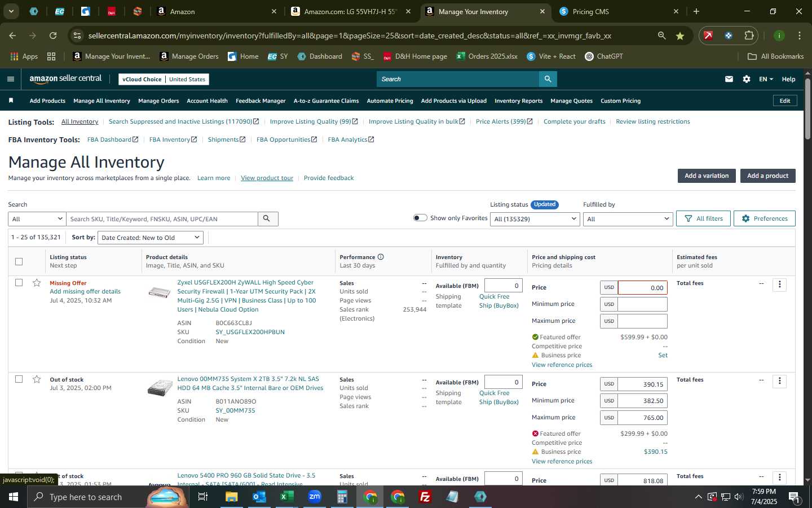Click the magnifier button in the header search bar
812x508 pixels.
[548, 79]
